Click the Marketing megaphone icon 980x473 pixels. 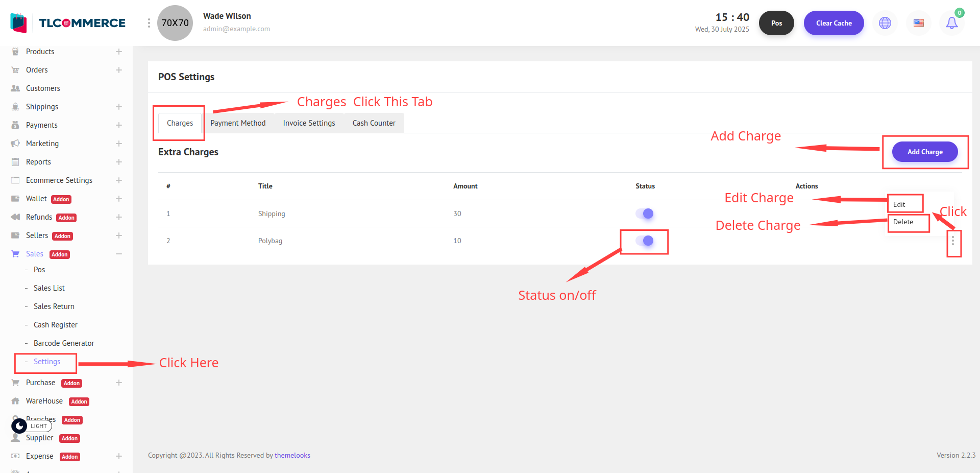15,144
